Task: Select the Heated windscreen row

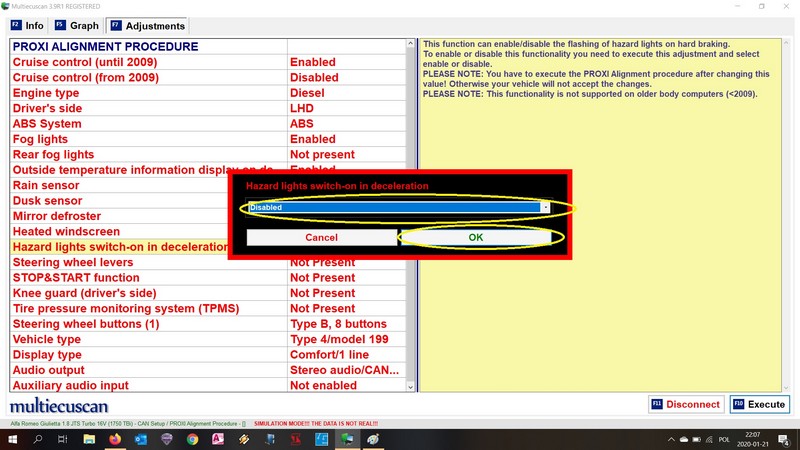Action: (119, 231)
